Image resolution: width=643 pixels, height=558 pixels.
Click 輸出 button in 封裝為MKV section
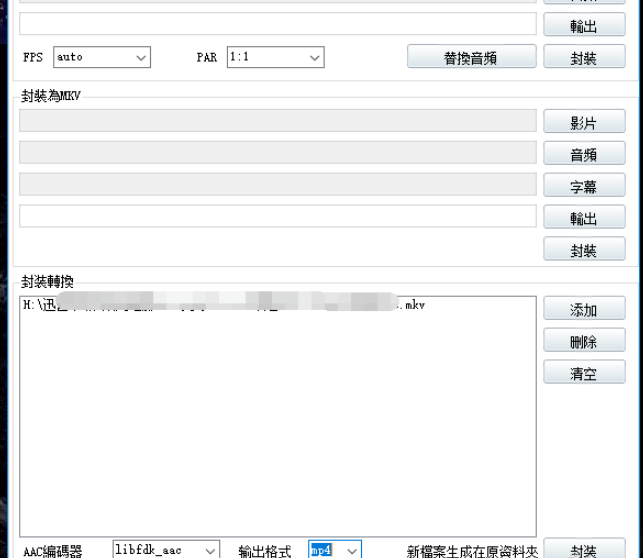pos(584,217)
